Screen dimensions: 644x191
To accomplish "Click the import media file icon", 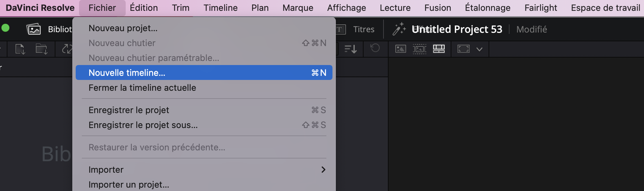I will pyautogui.click(x=20, y=49).
